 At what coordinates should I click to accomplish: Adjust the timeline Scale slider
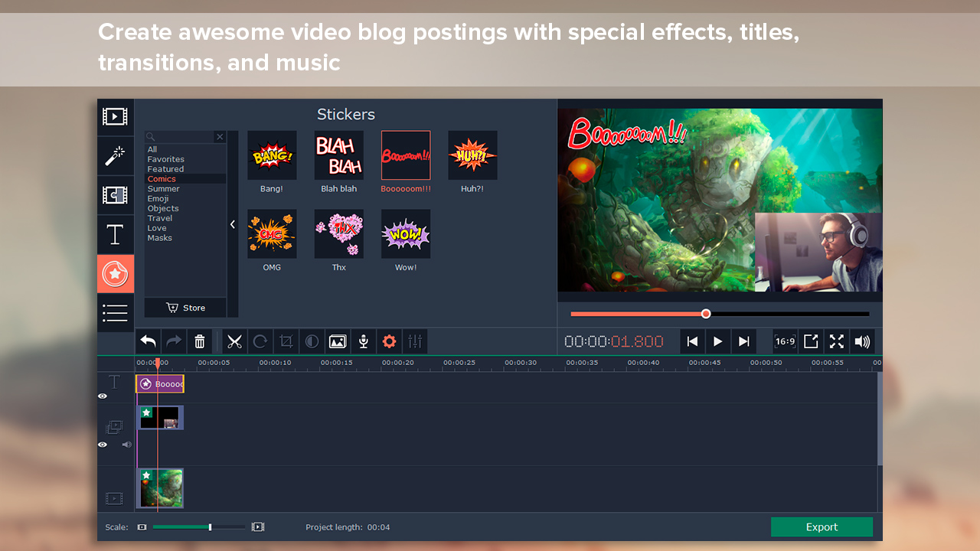click(210, 527)
